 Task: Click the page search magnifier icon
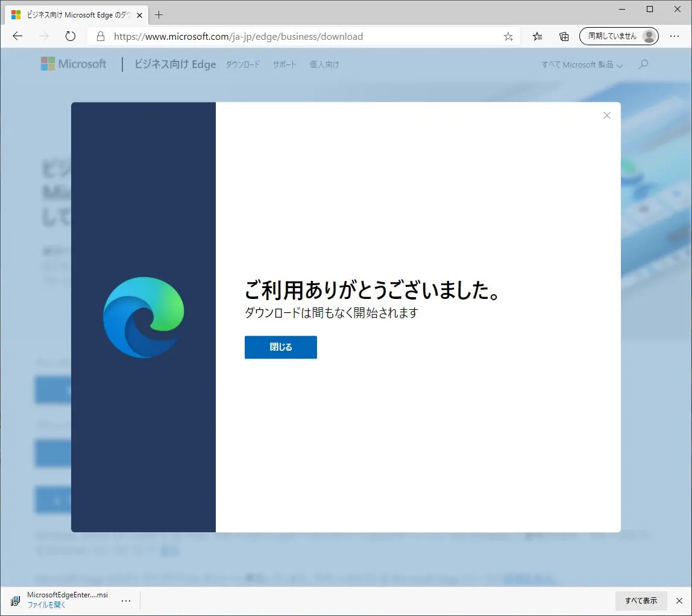[643, 64]
